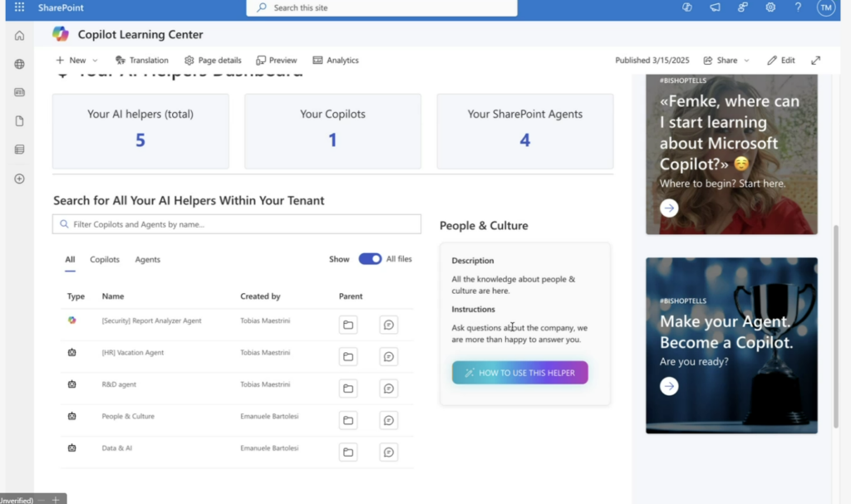The width and height of the screenshot is (851, 504).
Task: Click Copilot Learning Center site title
Action: point(140,34)
